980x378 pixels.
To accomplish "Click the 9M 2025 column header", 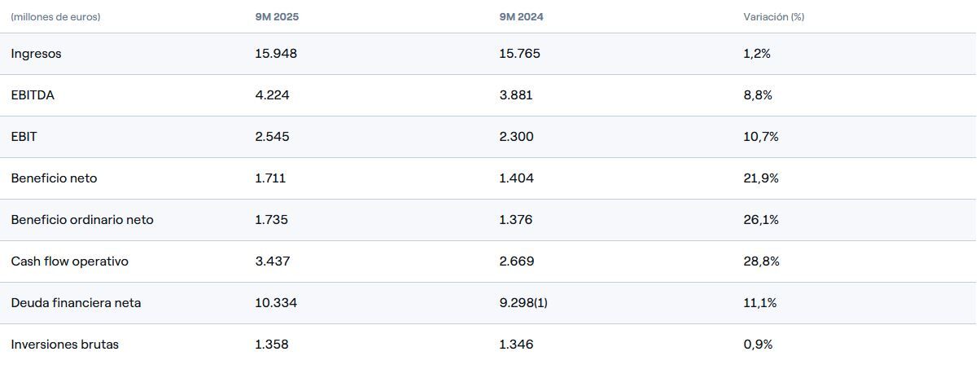I will coord(278,16).
